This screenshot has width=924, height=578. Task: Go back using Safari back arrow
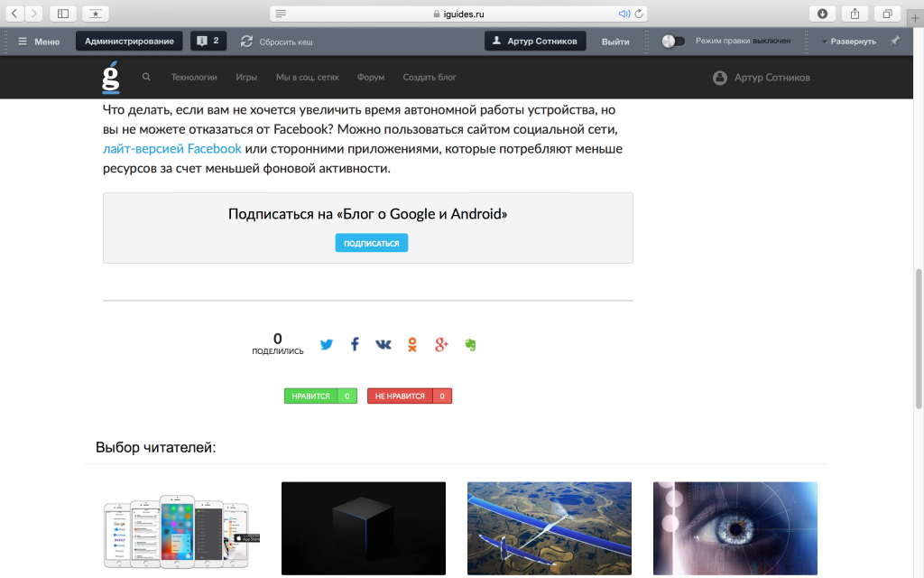coord(14,13)
